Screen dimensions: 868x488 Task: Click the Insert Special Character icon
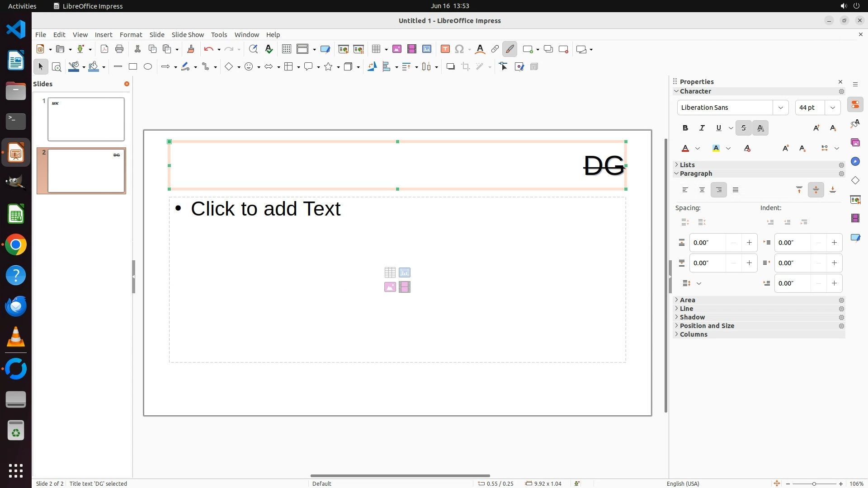pos(459,49)
